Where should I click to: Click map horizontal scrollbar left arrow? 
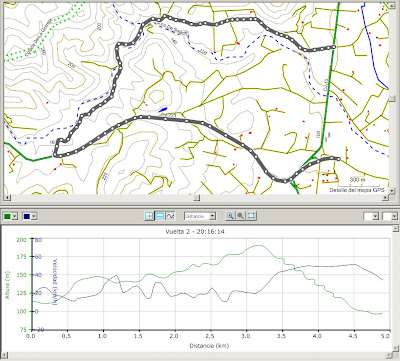[7, 198]
